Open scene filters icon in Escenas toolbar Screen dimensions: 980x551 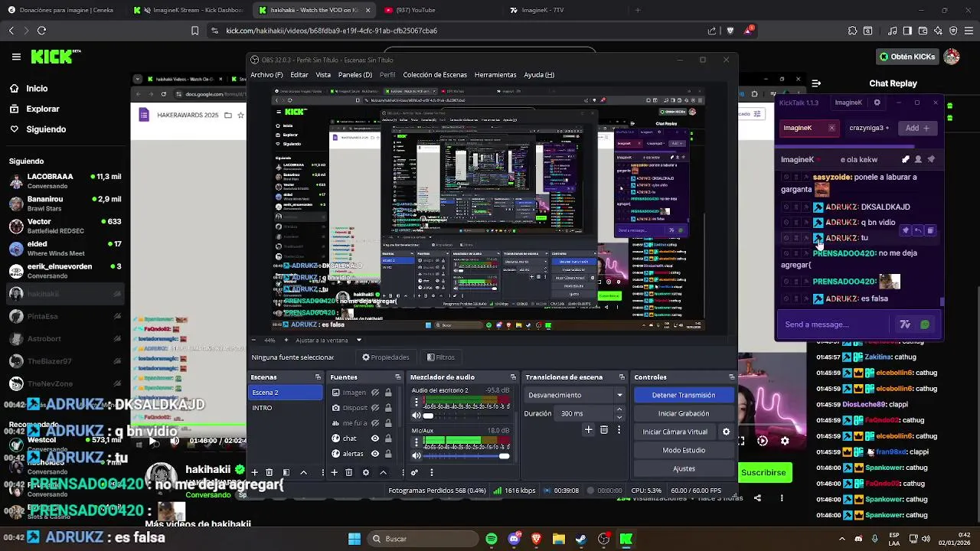click(286, 472)
